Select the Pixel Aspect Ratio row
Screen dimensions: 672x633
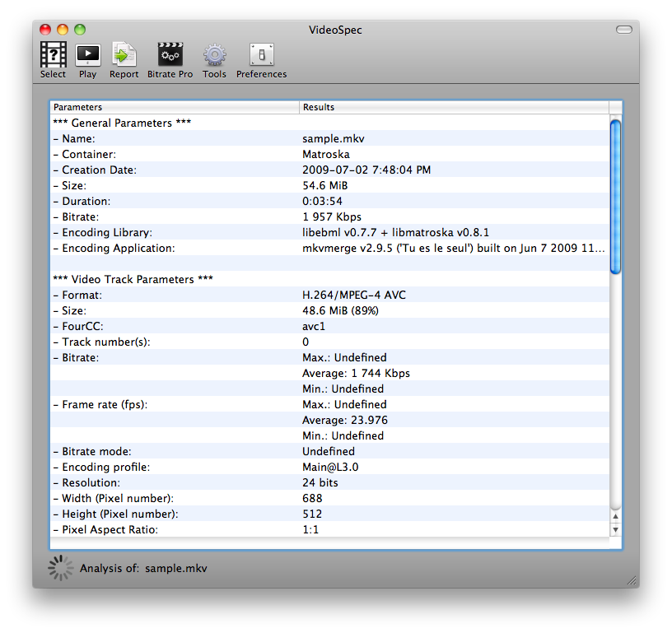pos(329,530)
